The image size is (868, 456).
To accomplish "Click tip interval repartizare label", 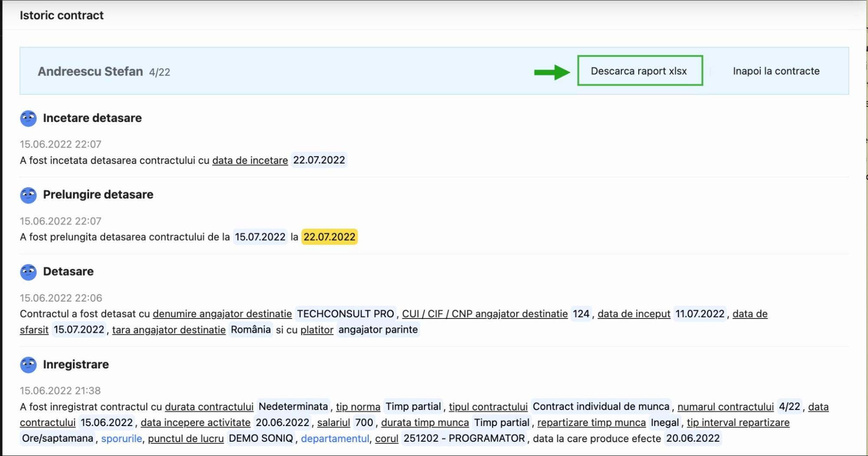I will pos(738,423).
